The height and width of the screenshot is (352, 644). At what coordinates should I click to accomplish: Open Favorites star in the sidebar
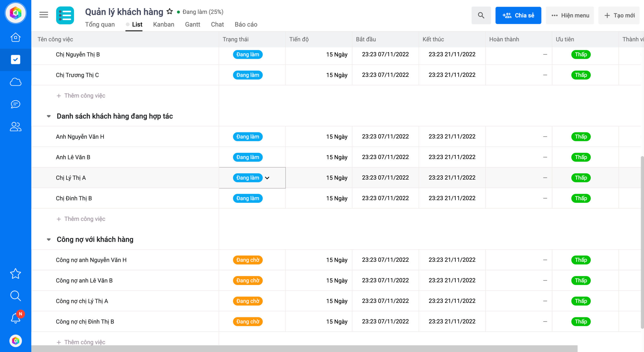[x=16, y=274]
